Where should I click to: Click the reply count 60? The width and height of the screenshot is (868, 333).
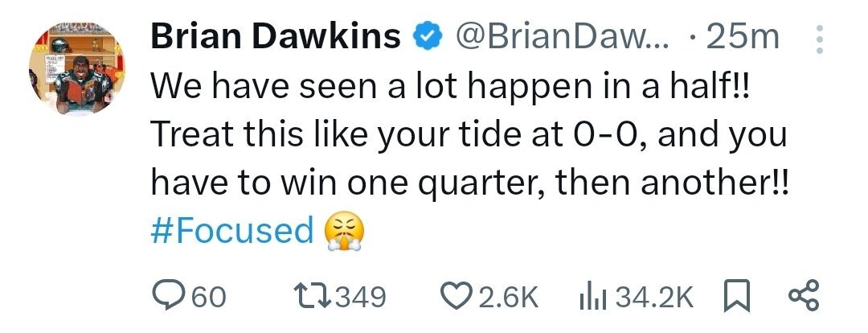pos(208,298)
